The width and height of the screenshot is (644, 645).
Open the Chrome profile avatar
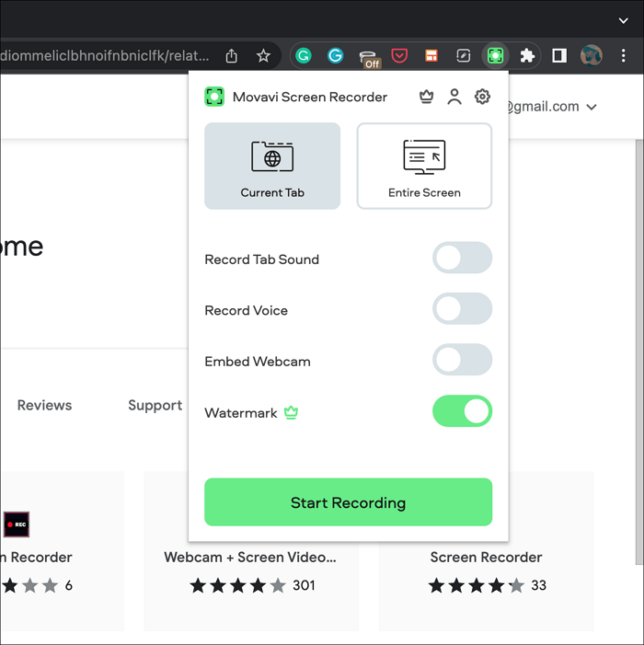click(x=592, y=55)
